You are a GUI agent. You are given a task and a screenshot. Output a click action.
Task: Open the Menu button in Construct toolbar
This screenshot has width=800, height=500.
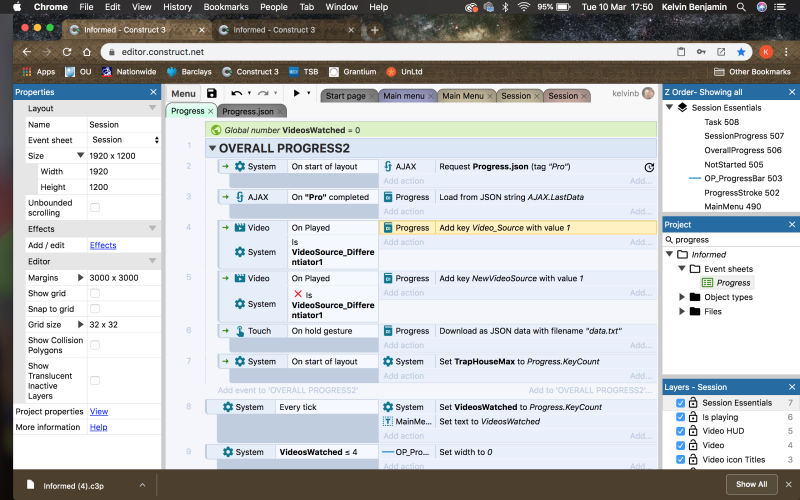pyautogui.click(x=183, y=93)
